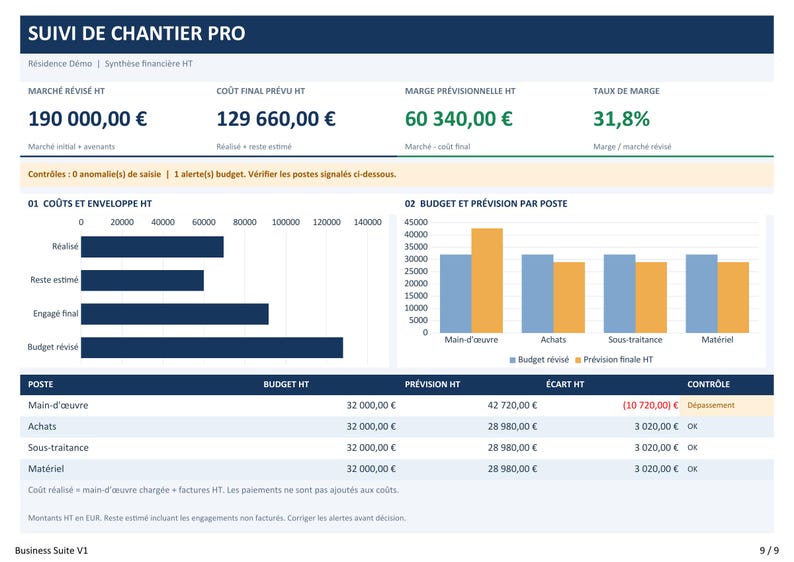Click the SUIVI DE CHANTIER PRO title
Image resolution: width=794 pixels, height=562 pixels.
[136, 33]
